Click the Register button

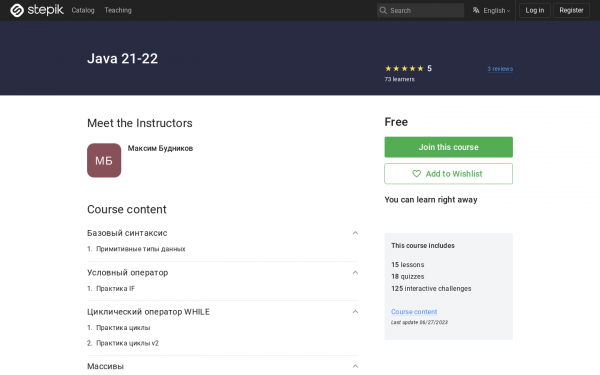pos(571,10)
